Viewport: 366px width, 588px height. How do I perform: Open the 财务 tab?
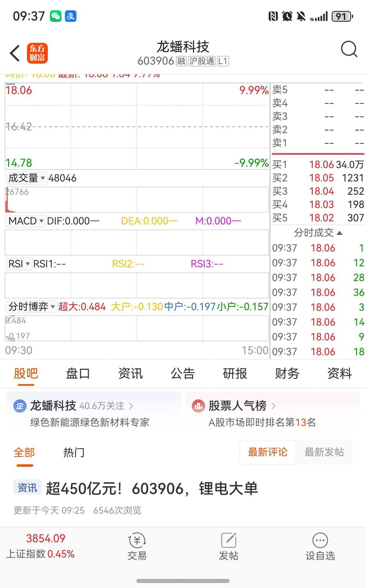287,374
